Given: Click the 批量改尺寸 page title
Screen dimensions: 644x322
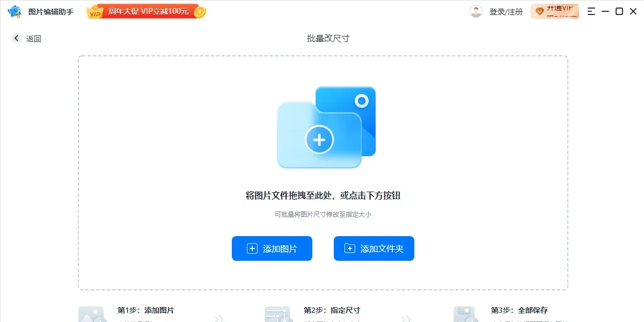Looking at the screenshot, I should tap(328, 38).
